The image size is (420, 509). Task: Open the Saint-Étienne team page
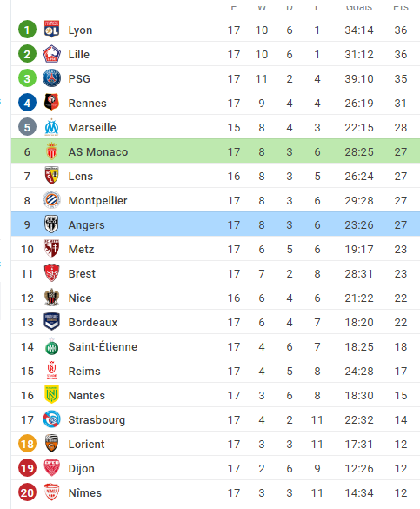pyautogui.click(x=103, y=346)
